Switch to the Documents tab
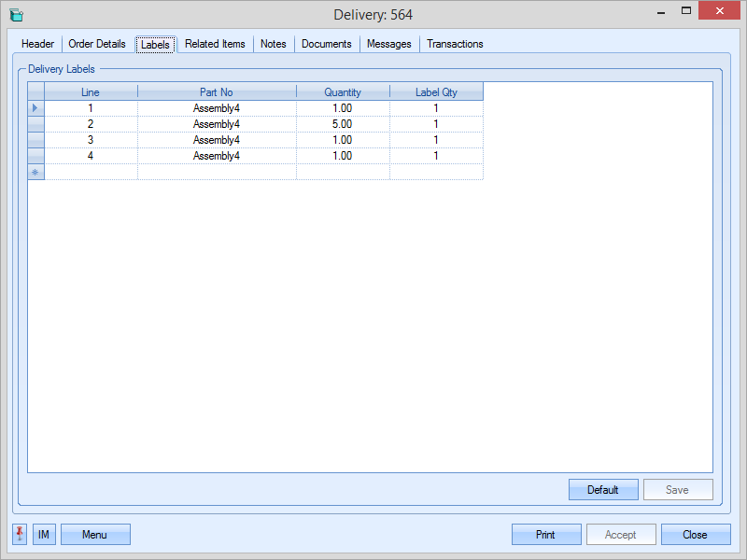The image size is (747, 560). pos(326,44)
